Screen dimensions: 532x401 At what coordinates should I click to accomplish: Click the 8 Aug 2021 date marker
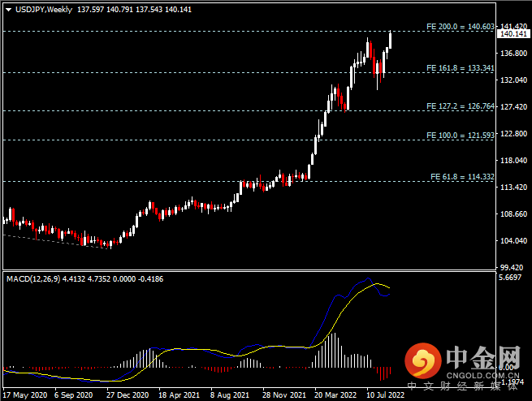[229, 395]
